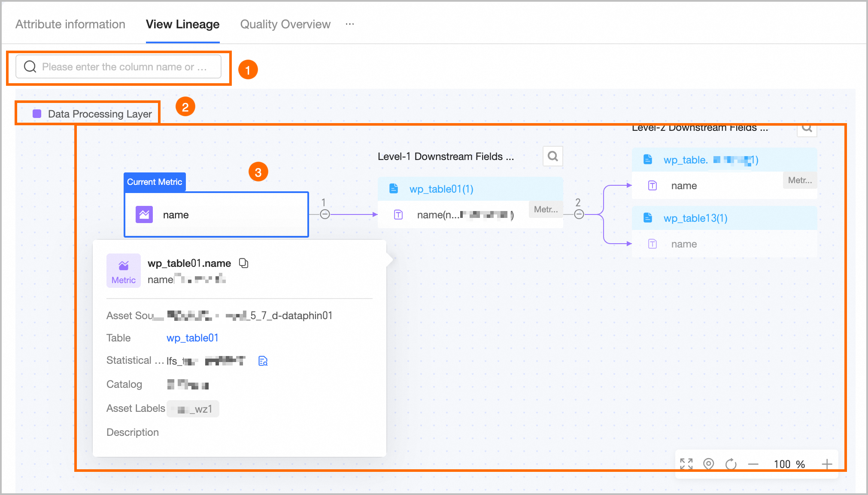Open statistical details icon next to lfs field

[263, 361]
